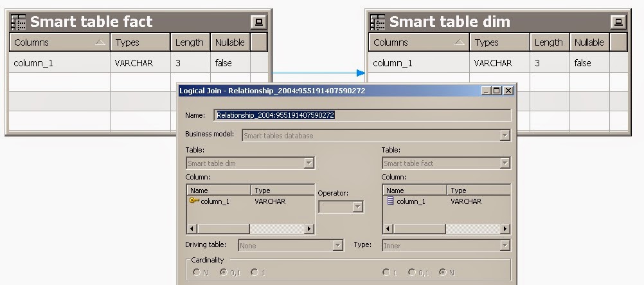644x285 pixels.
Task: Select column_1 row in Smart table fact
Action: (x=138, y=63)
